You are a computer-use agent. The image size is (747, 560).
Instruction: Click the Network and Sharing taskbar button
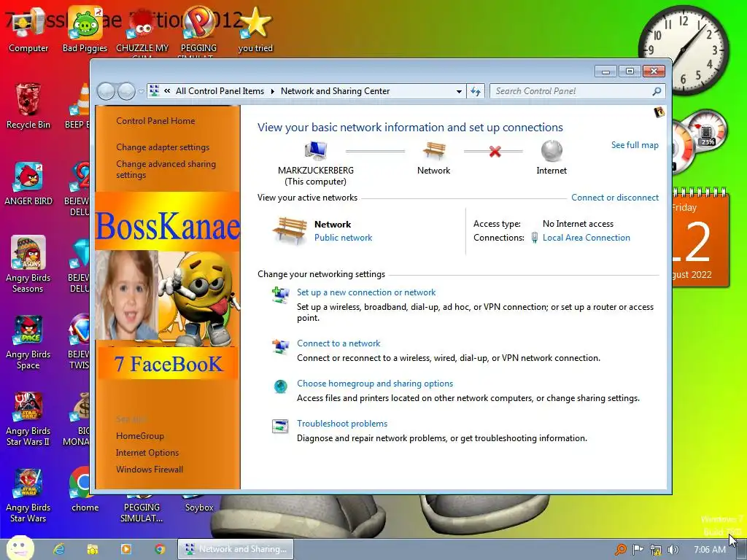[x=236, y=549]
